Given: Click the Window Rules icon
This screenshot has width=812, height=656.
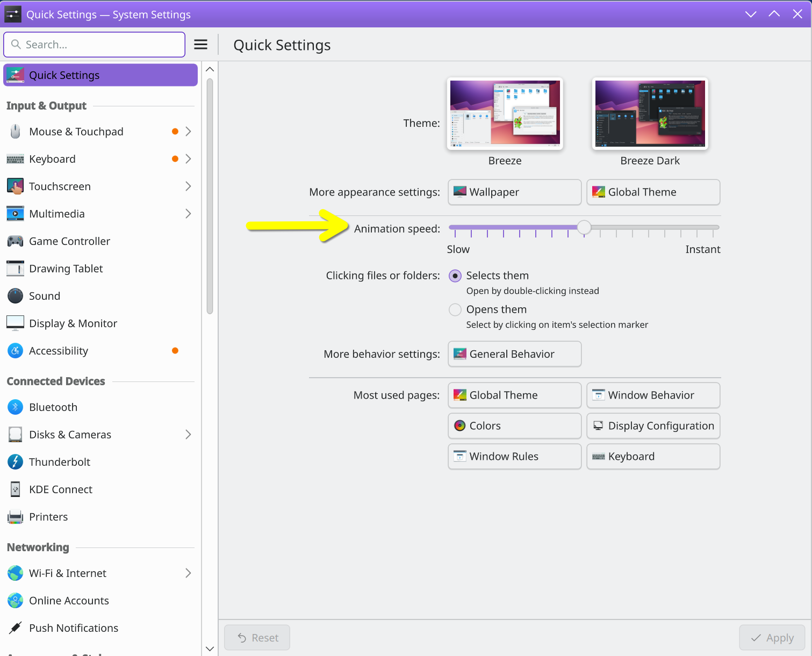Looking at the screenshot, I should click(x=460, y=457).
